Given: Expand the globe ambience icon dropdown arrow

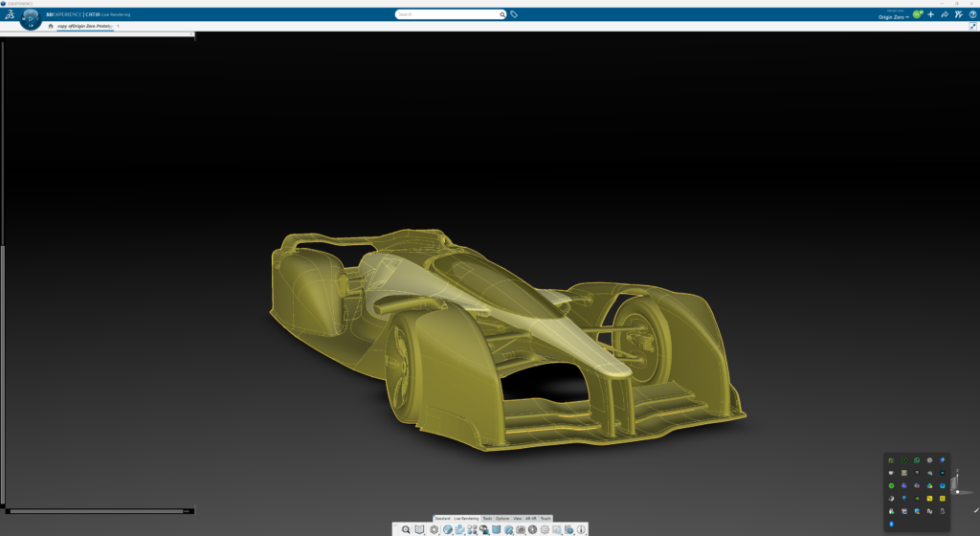Looking at the screenshot, I should [x=453, y=534].
